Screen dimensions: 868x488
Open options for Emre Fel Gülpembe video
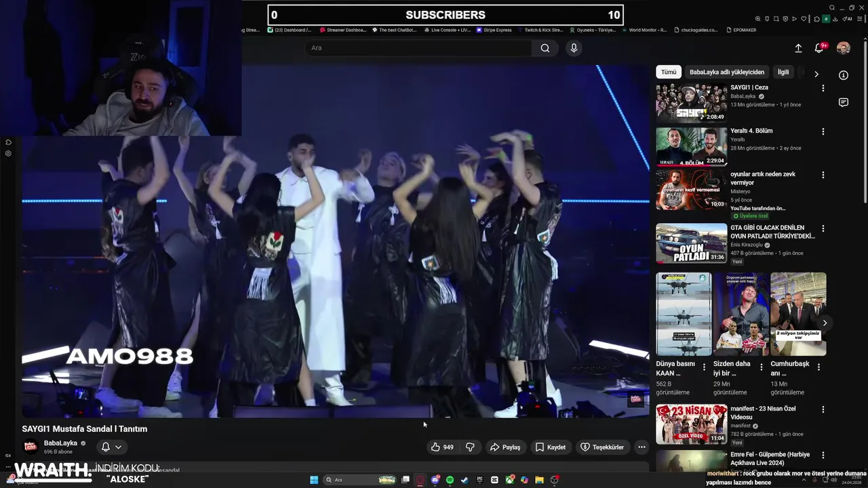point(823,455)
